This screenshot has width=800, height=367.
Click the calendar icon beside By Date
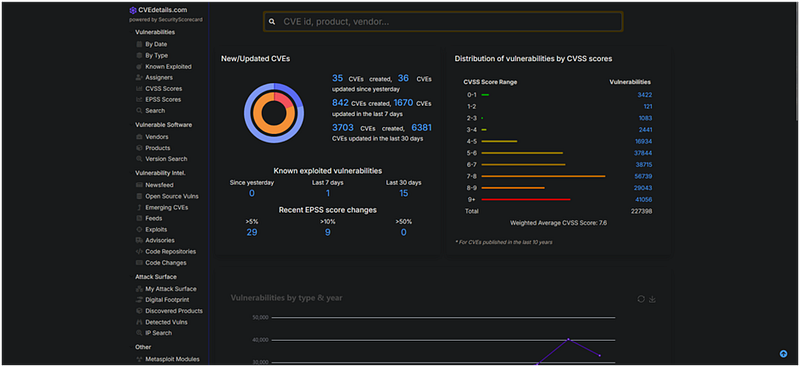[x=139, y=44]
